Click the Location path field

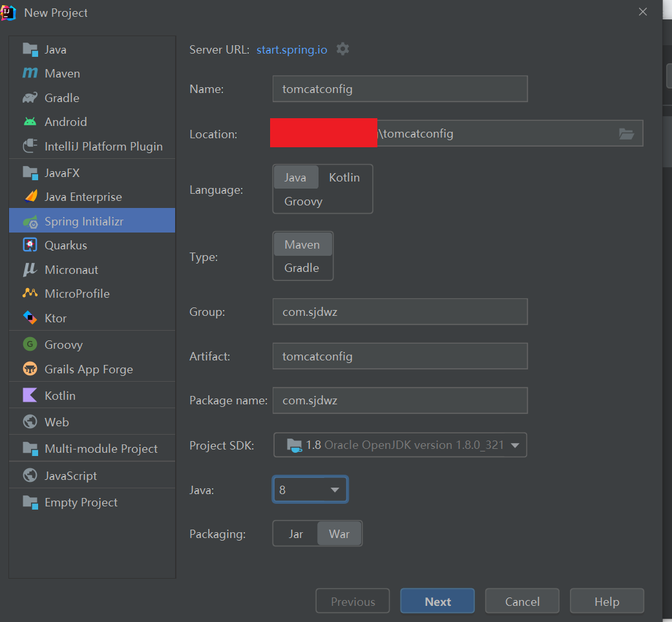tap(457, 133)
